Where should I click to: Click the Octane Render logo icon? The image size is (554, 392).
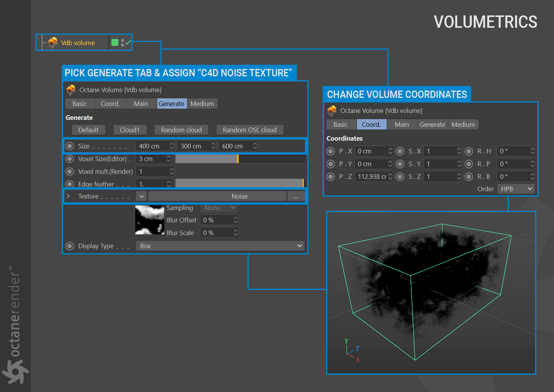[15, 372]
